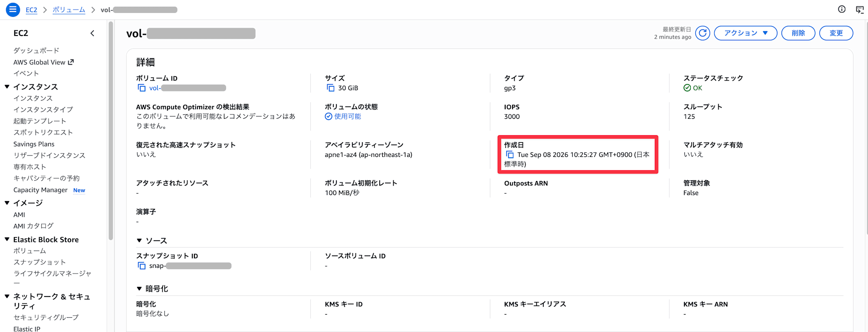The height and width of the screenshot is (332, 868).
Task: Open Elastic IP in the sidebar
Action: tap(27, 329)
